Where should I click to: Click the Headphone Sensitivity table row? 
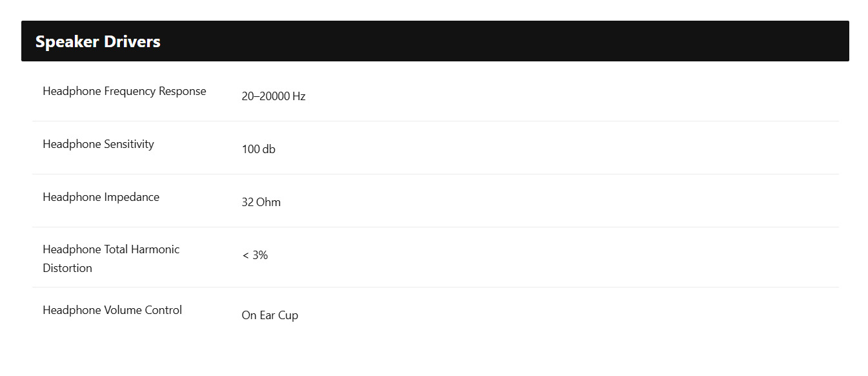[435, 148]
